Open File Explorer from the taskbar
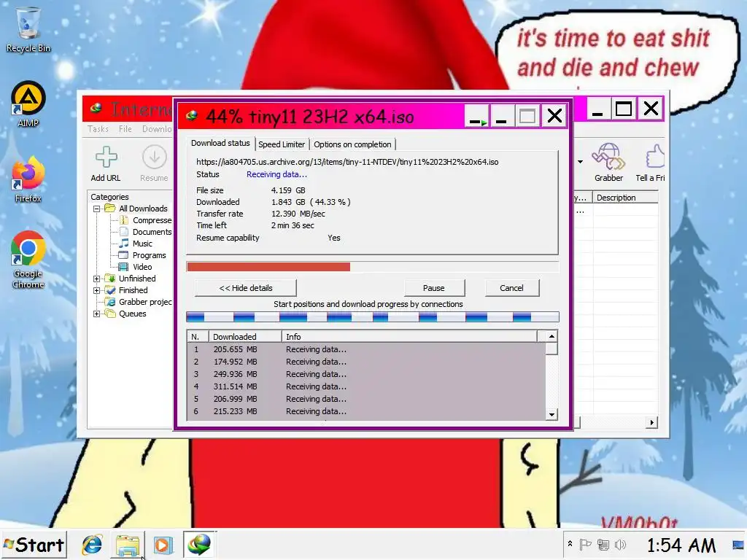 [128, 544]
